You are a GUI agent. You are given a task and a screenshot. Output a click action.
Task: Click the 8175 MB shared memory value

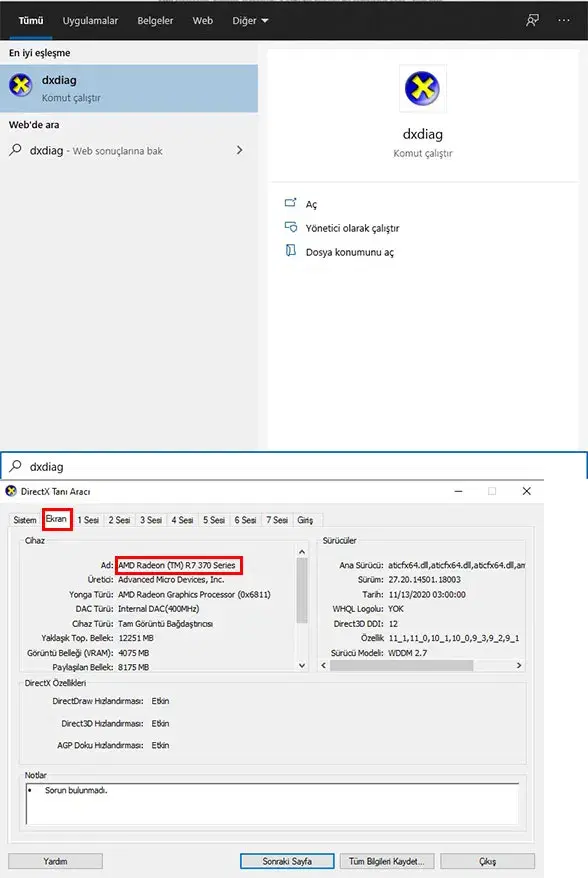coord(133,667)
